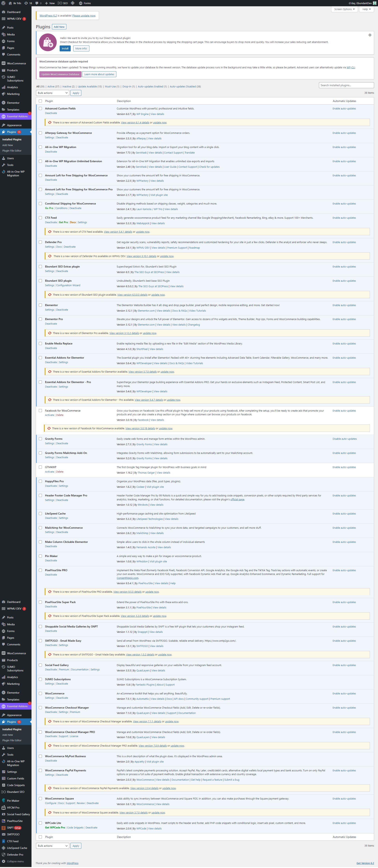Viewport: 378px width, 868px height.
Task: Tick the Elementor Pro plugin checkbox
Action: pyautogui.click(x=40, y=319)
